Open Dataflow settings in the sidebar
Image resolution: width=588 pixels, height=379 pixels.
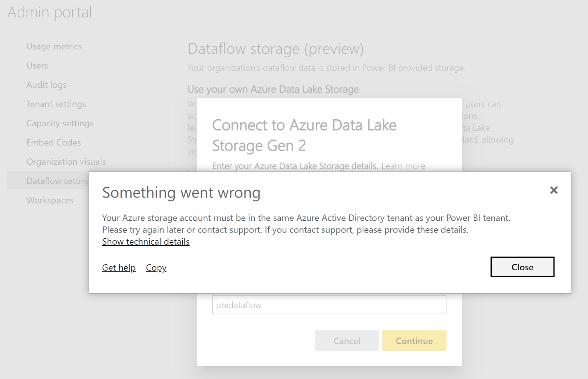coord(59,181)
